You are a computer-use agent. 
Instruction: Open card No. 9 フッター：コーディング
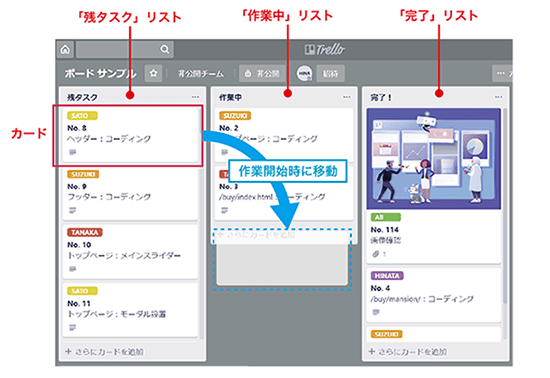[130, 193]
